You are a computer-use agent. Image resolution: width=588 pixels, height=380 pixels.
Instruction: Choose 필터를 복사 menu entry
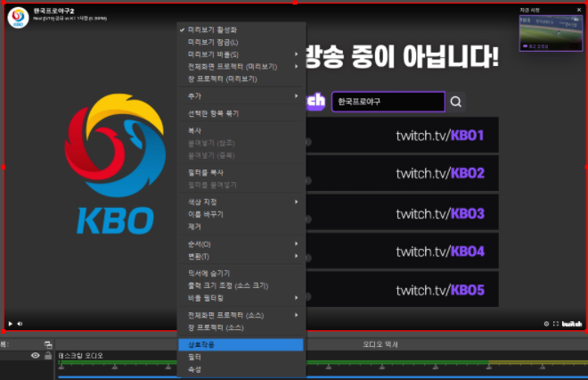(241, 173)
